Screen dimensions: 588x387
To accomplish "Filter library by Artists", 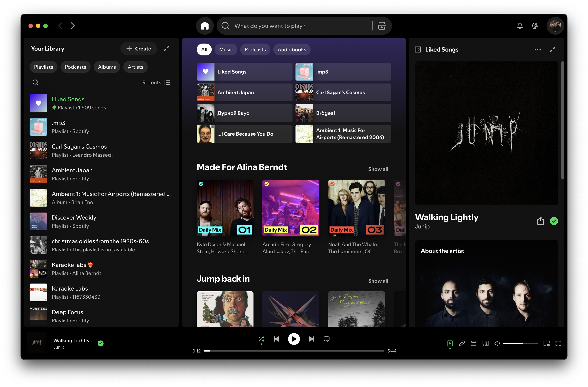I will pyautogui.click(x=135, y=67).
